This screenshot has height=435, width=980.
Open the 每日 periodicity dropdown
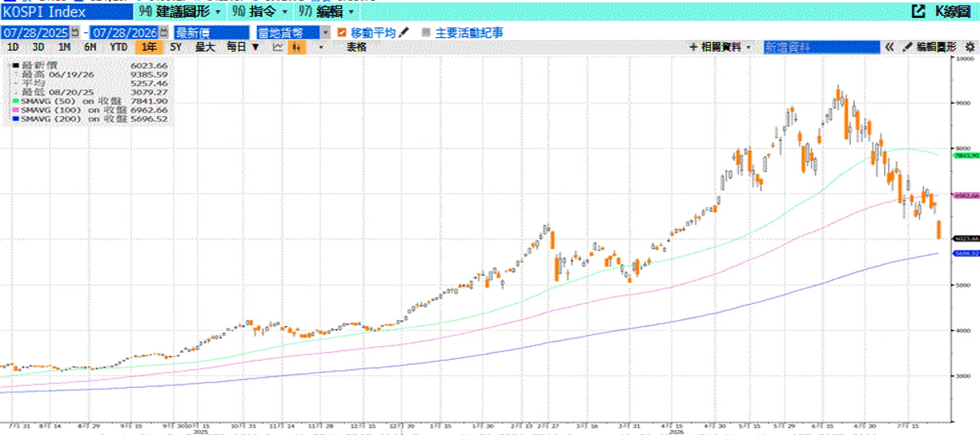255,47
